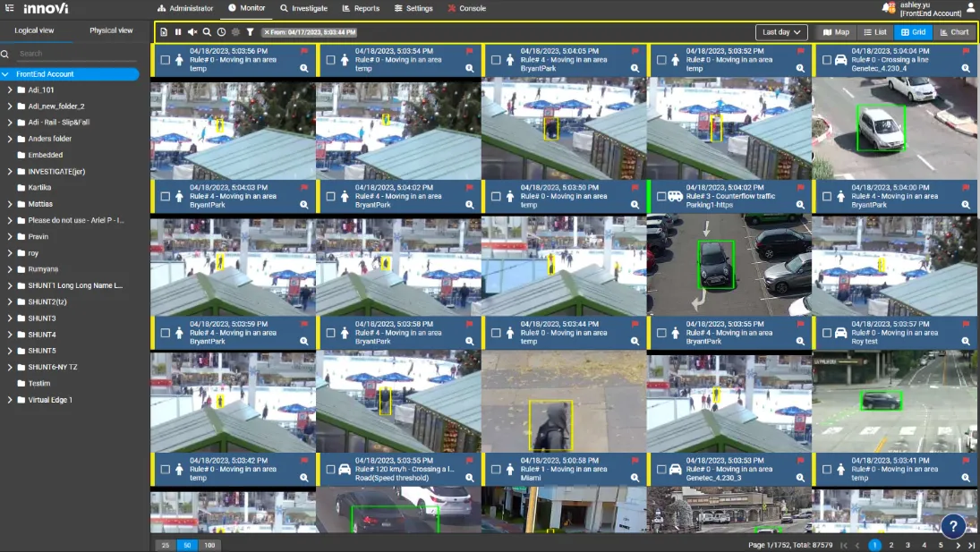The image size is (980, 552).
Task: Investigate the 5:03:56 PM temp event magnifier
Action: pyautogui.click(x=304, y=69)
